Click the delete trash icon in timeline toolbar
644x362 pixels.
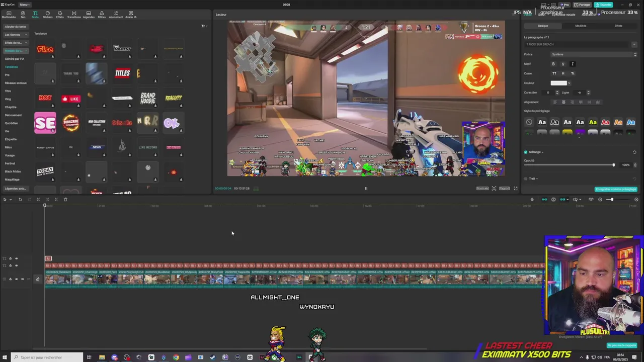65,200
